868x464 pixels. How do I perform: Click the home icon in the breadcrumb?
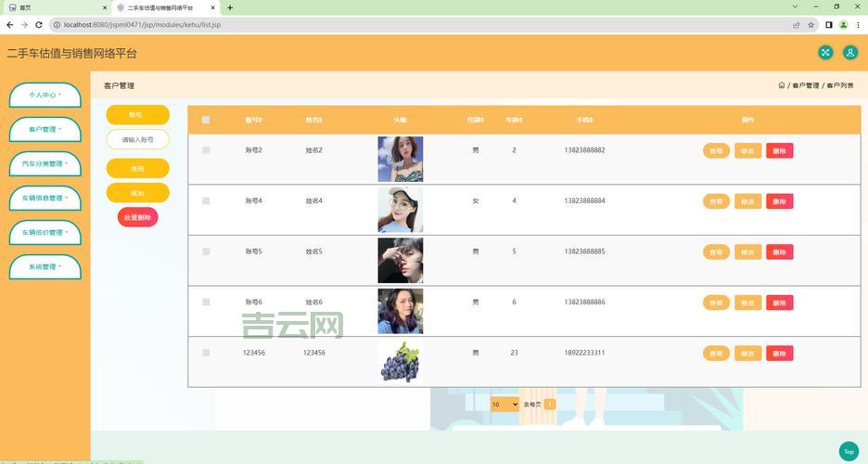point(782,85)
